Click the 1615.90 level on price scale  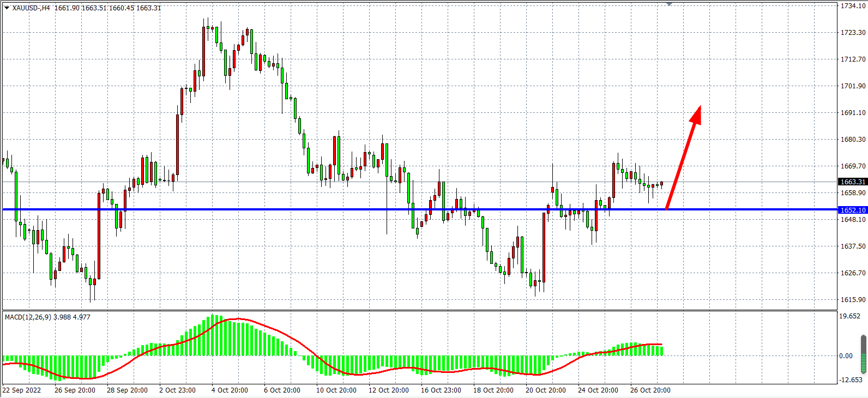click(x=853, y=300)
